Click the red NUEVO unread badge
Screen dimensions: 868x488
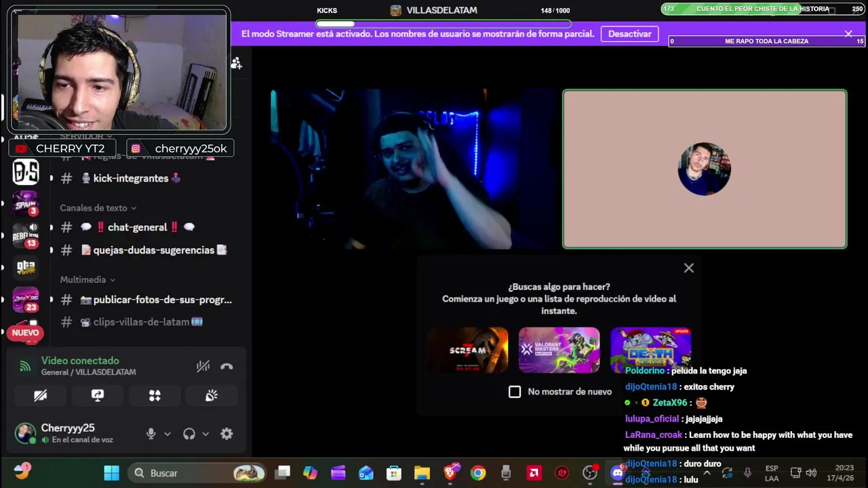point(25,333)
